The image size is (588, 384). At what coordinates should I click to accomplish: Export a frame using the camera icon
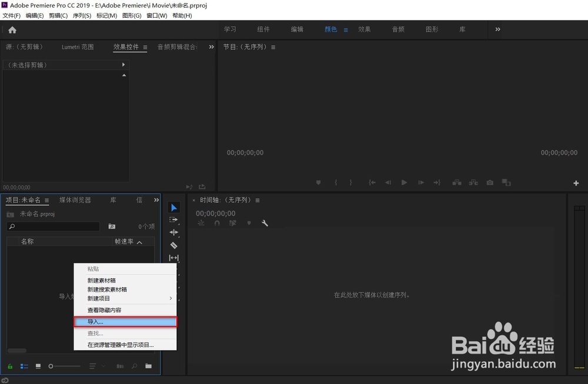coord(490,183)
